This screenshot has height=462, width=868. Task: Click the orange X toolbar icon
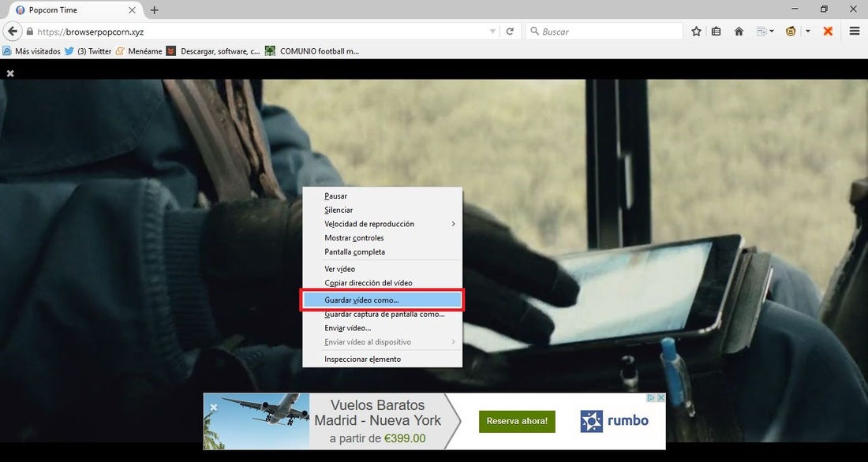coord(828,32)
